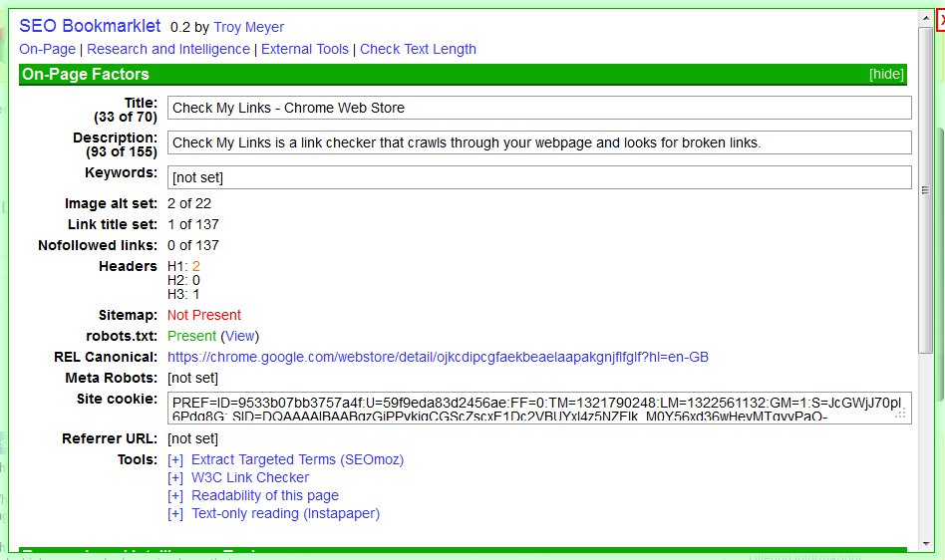Open the SEO Bookmarklet title link
The width and height of the screenshot is (945, 560).
coord(90,26)
